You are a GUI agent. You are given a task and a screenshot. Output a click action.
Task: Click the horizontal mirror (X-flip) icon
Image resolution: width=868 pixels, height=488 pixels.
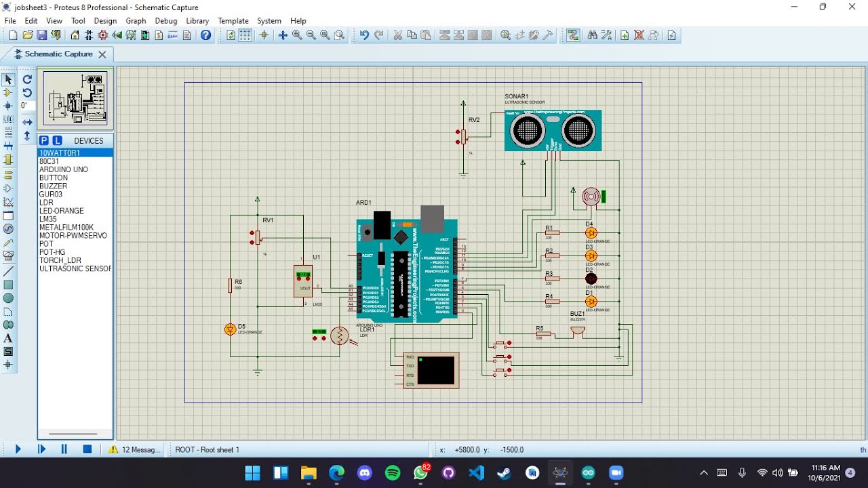27,123
